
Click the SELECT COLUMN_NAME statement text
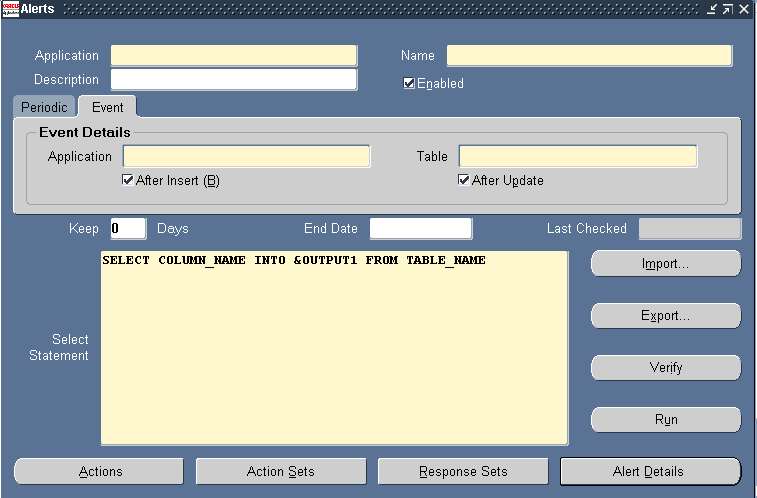click(294, 260)
